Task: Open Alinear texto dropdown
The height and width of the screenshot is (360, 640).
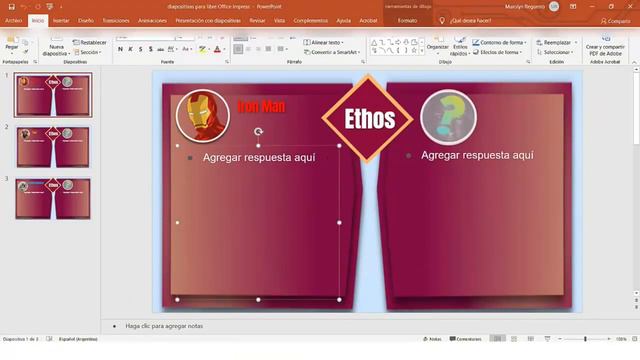Action: pyautogui.click(x=324, y=42)
